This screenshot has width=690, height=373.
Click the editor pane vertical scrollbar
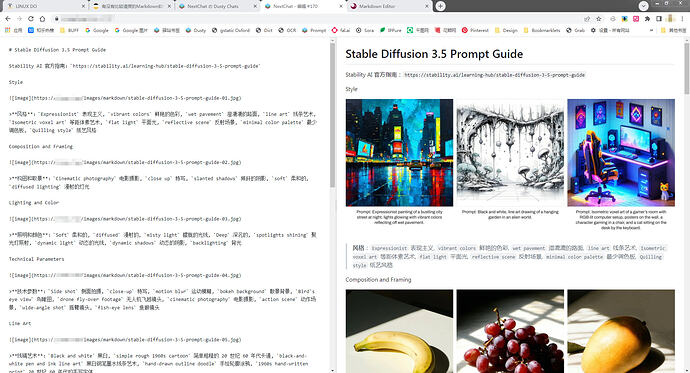point(332,115)
